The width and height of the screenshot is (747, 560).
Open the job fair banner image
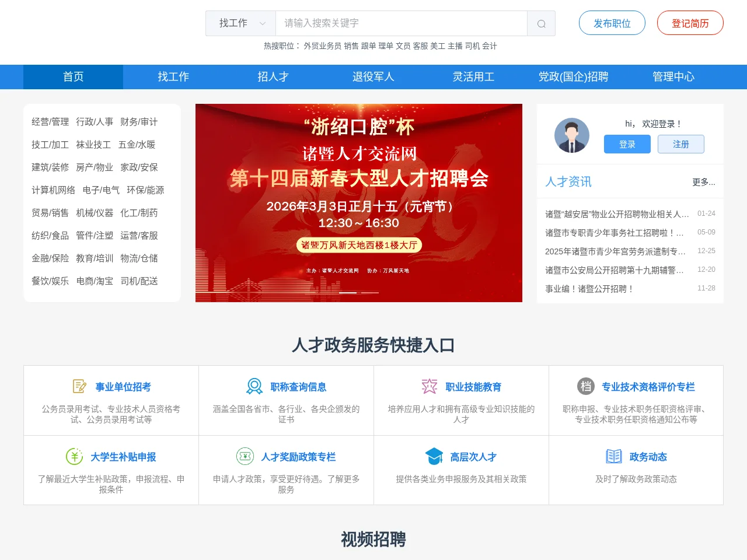359,203
